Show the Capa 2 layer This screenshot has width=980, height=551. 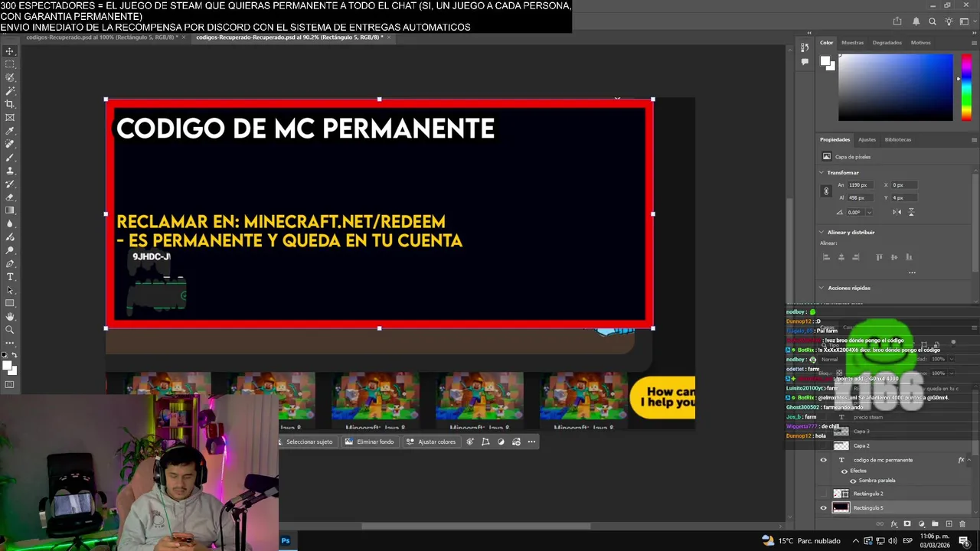824,445
